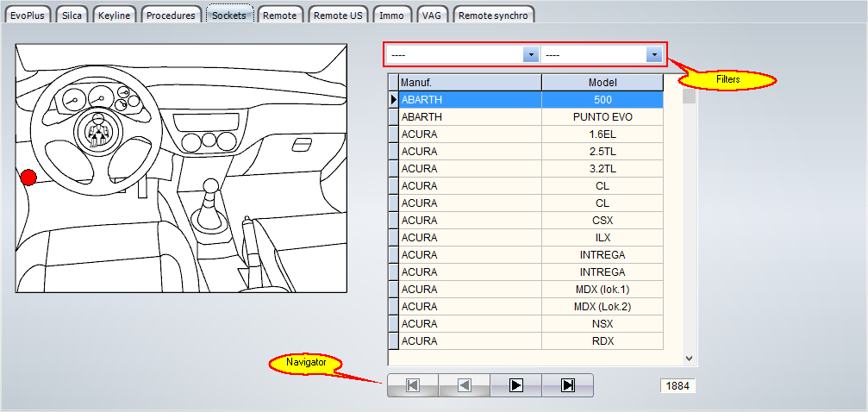Click the table scrollbar thumb

[x=689, y=97]
